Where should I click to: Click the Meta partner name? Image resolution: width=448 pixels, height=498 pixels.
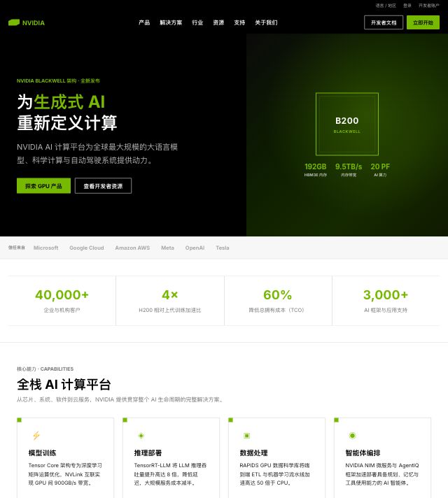(167, 248)
